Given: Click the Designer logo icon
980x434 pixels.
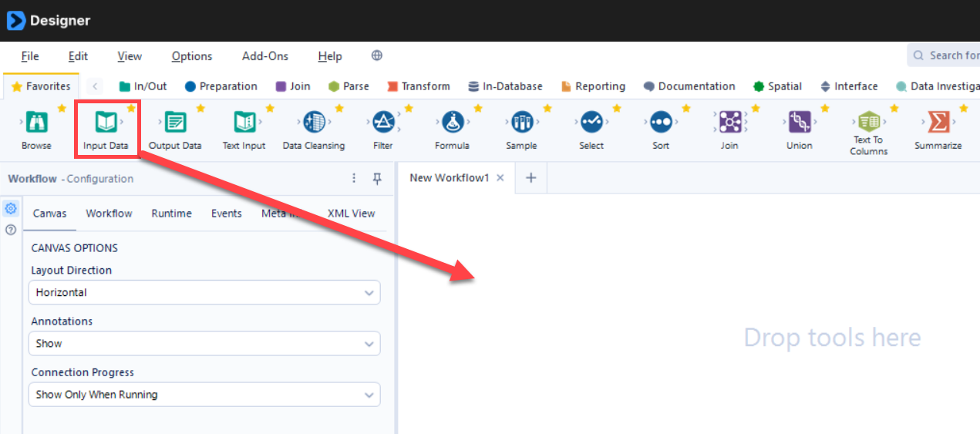Looking at the screenshot, I should pos(16,20).
